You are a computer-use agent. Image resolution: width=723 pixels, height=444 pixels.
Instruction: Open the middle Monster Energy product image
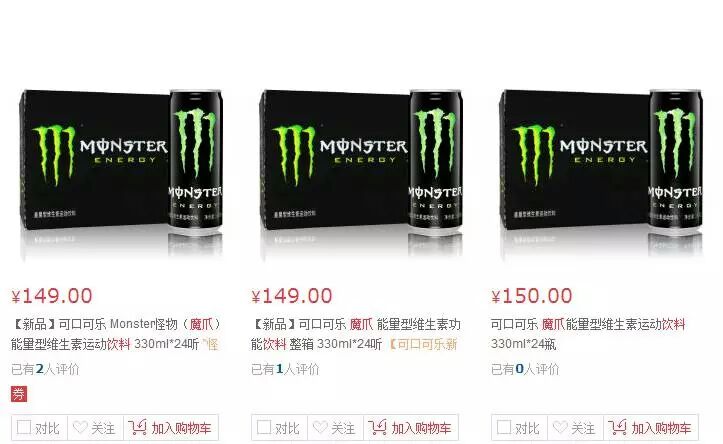(361, 171)
